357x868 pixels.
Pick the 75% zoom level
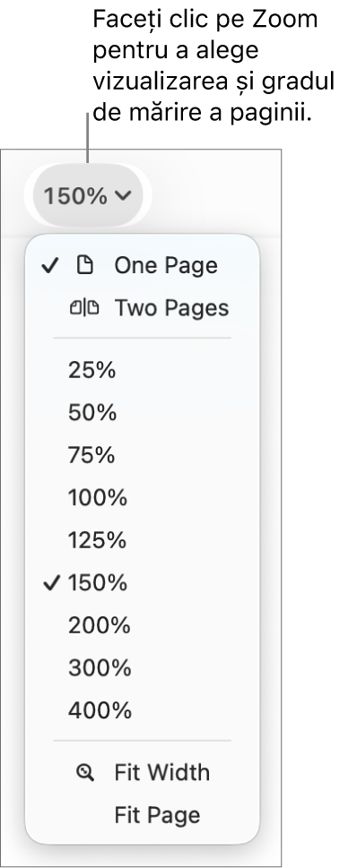[142, 455]
